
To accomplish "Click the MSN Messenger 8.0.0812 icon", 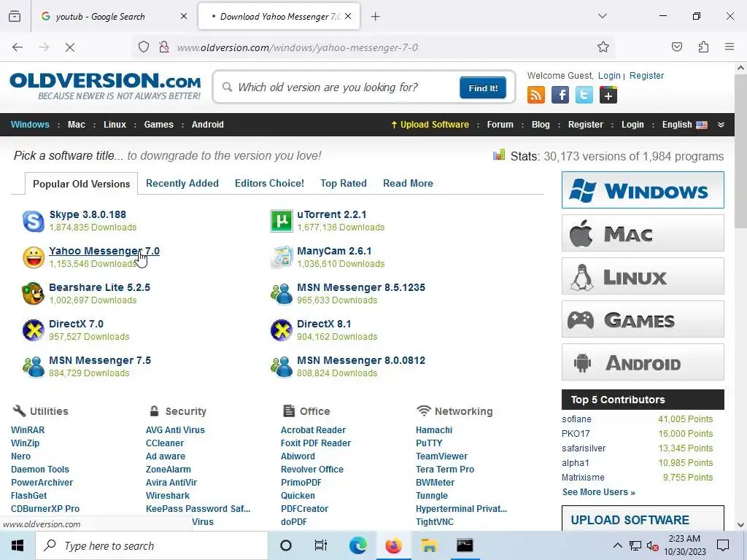I will (x=282, y=367).
